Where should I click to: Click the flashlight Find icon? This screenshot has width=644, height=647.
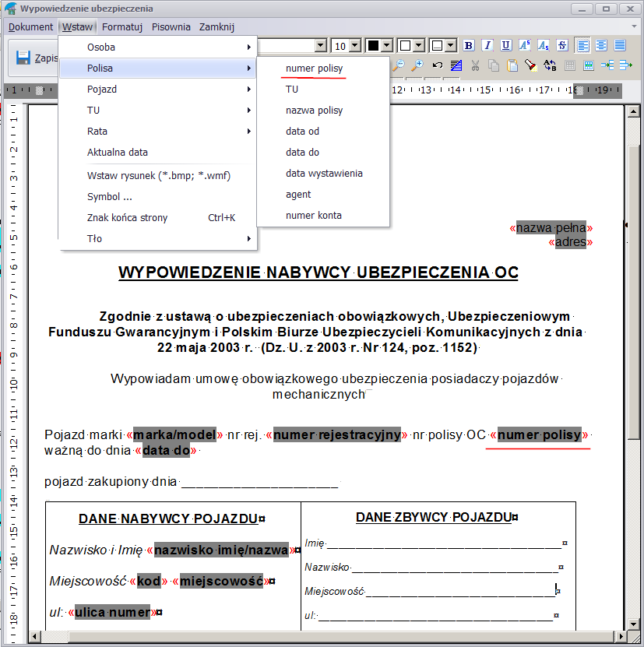pyautogui.click(x=531, y=65)
